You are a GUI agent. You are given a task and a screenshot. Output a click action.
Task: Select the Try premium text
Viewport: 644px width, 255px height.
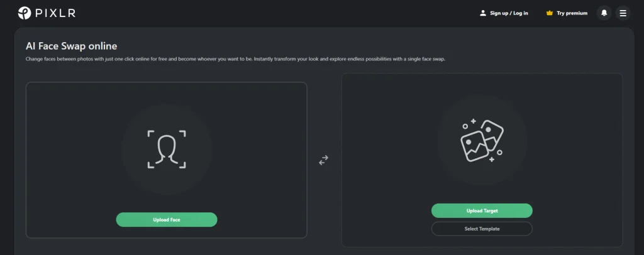[x=572, y=13]
